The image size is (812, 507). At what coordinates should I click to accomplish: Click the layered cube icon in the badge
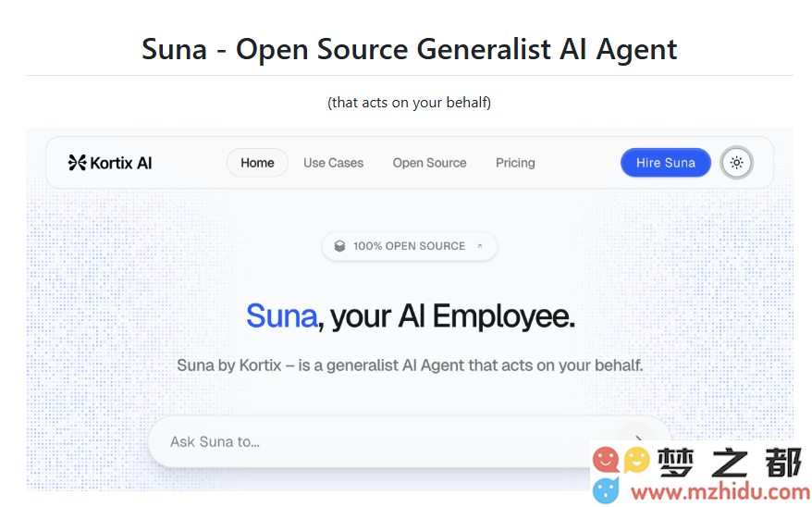(x=339, y=246)
